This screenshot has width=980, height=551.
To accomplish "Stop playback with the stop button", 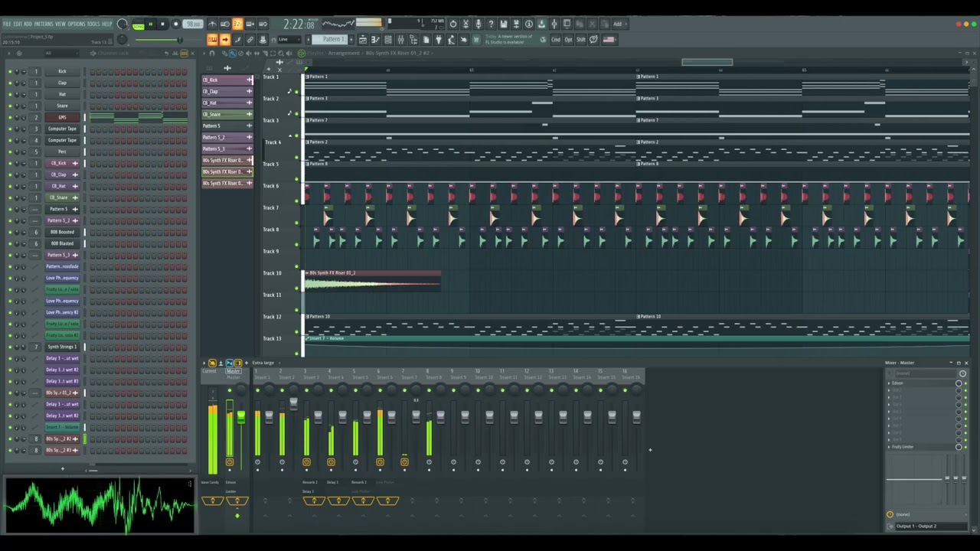I will pyautogui.click(x=162, y=24).
